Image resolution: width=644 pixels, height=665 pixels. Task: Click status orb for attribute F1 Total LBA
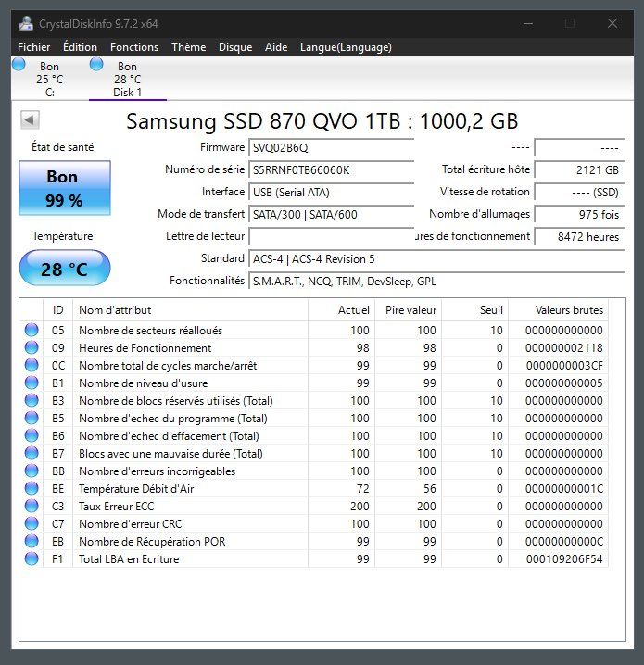point(32,558)
